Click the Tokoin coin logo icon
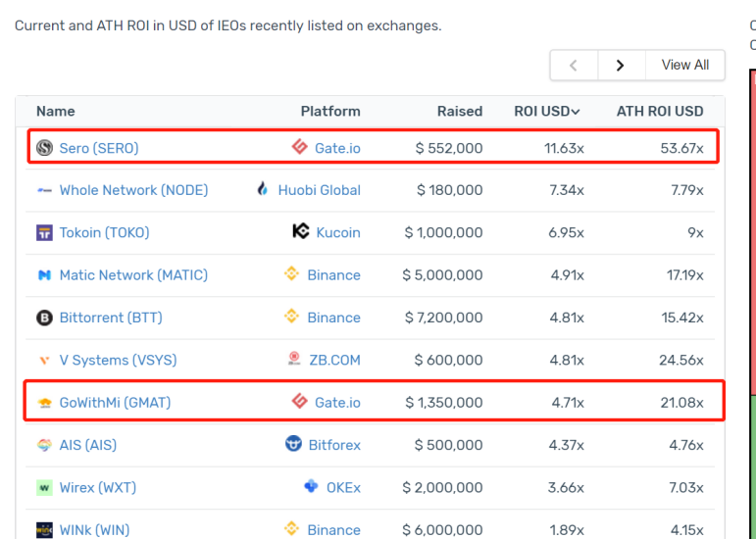Screen dimensions: 756x539 click(44, 232)
